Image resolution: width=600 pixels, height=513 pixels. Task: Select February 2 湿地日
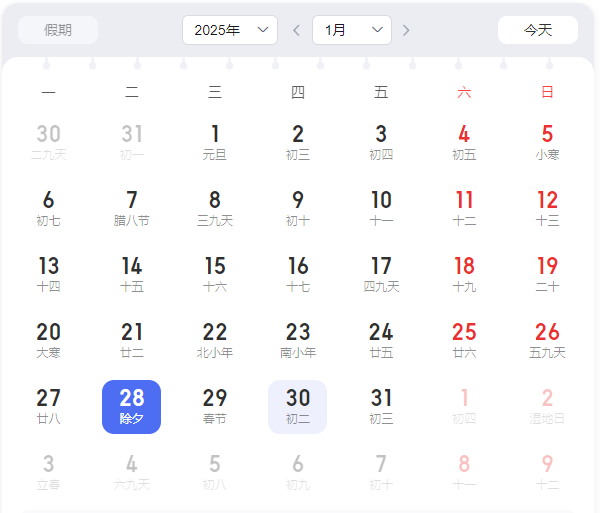point(547,407)
